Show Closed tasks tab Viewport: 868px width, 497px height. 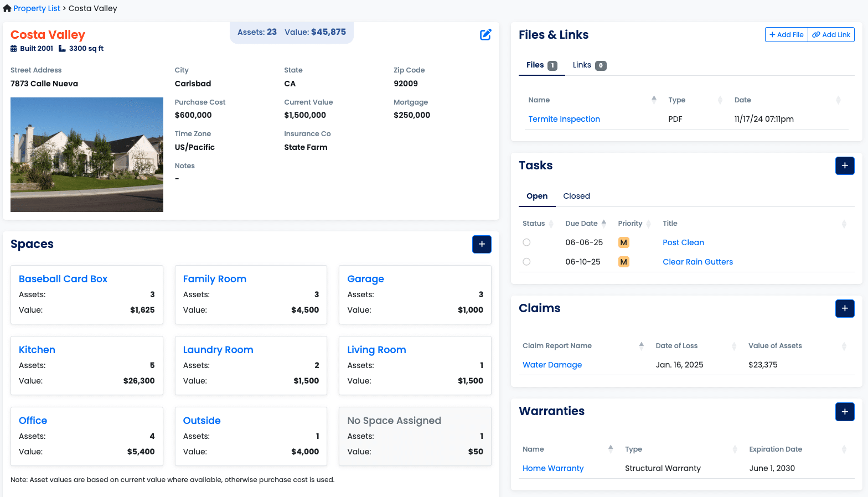[576, 196]
